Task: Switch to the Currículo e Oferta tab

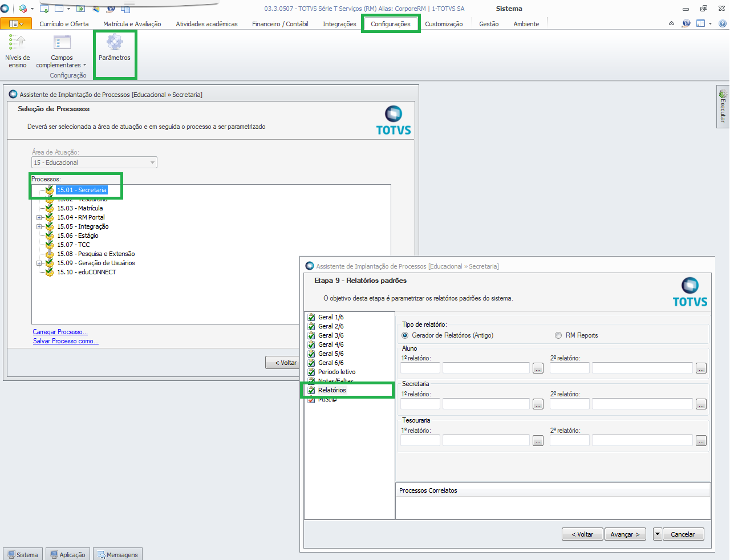Action: [x=64, y=24]
